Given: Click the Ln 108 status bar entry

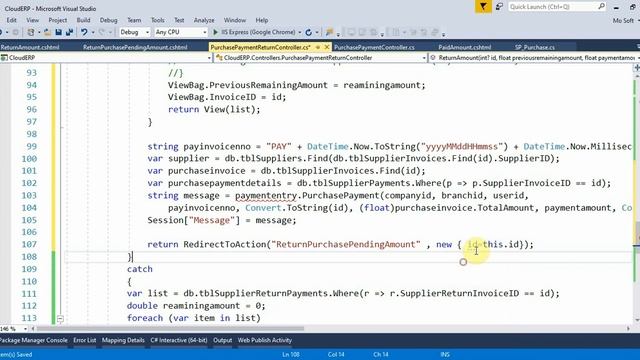Looking at the screenshot, I should click(291, 354).
